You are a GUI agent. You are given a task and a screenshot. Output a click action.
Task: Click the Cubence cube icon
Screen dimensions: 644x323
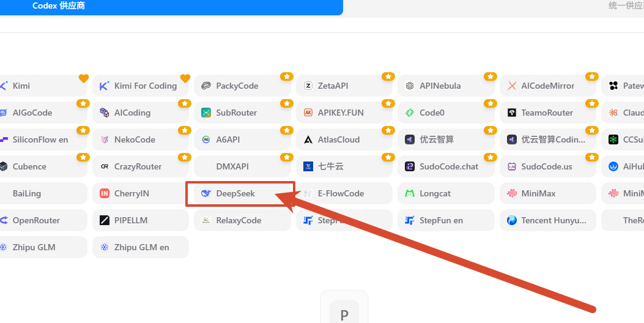pyautogui.click(x=3, y=166)
